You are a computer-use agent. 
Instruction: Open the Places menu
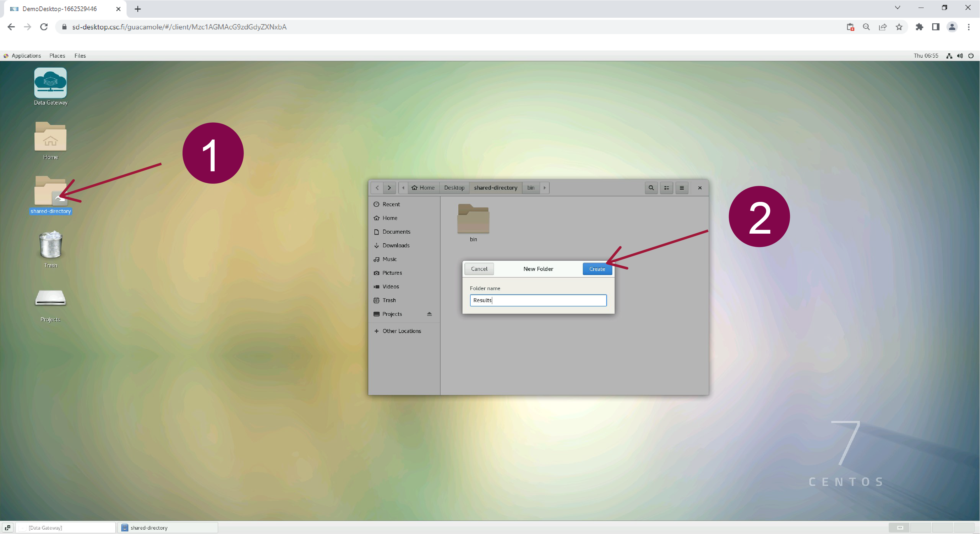click(x=57, y=55)
